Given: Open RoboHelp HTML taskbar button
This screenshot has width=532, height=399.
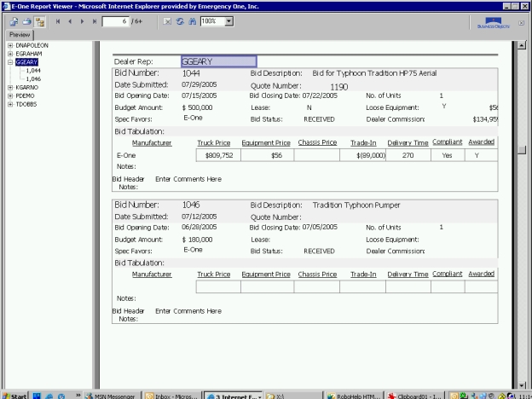Looking at the screenshot, I should click(354, 396).
